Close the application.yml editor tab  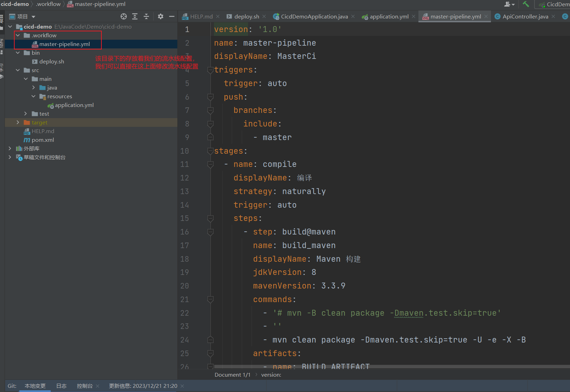point(414,16)
